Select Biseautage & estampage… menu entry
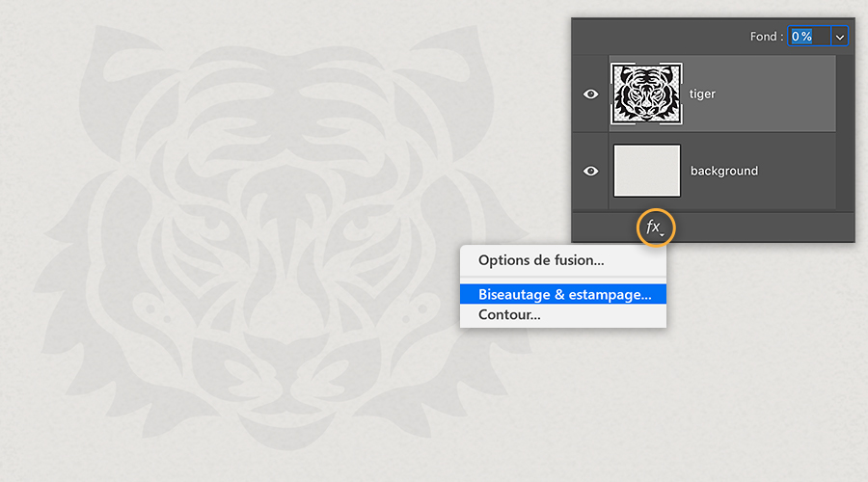 tap(563, 294)
